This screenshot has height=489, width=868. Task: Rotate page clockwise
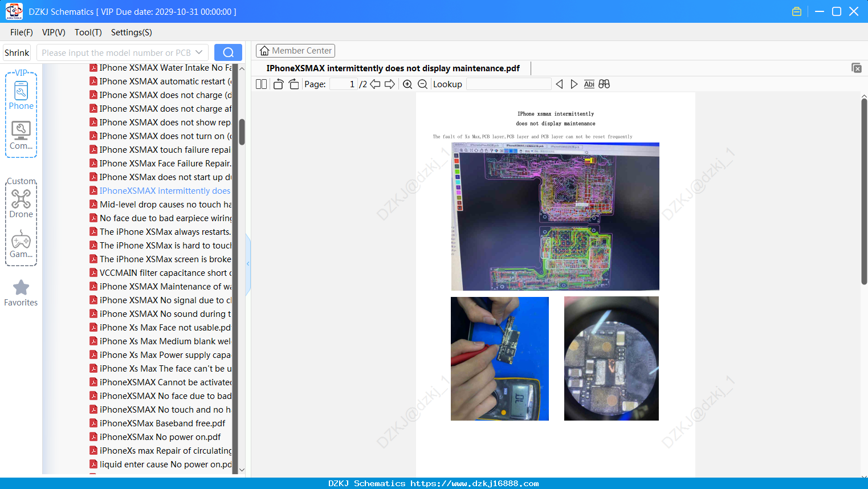coord(294,84)
